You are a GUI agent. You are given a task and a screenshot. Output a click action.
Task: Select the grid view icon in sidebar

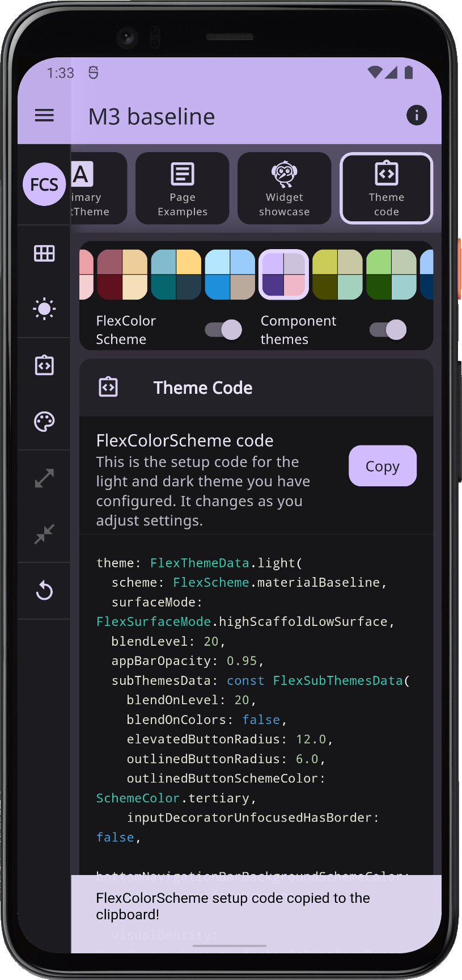coord(44,253)
